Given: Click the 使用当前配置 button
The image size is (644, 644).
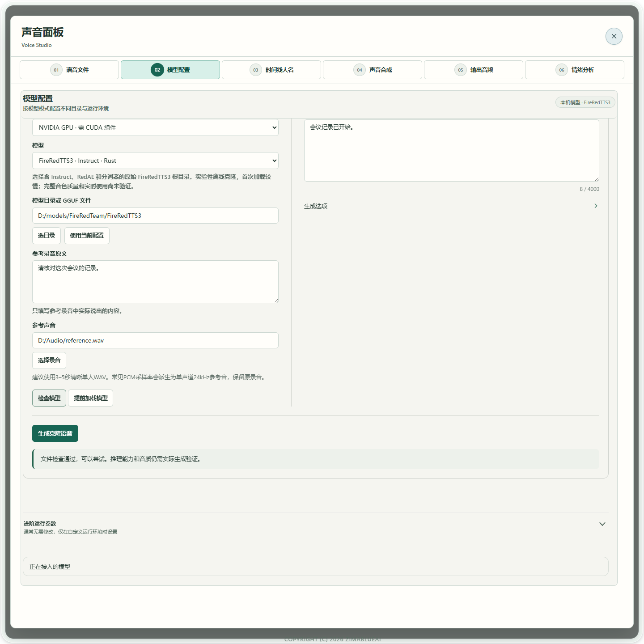Looking at the screenshot, I should [87, 236].
